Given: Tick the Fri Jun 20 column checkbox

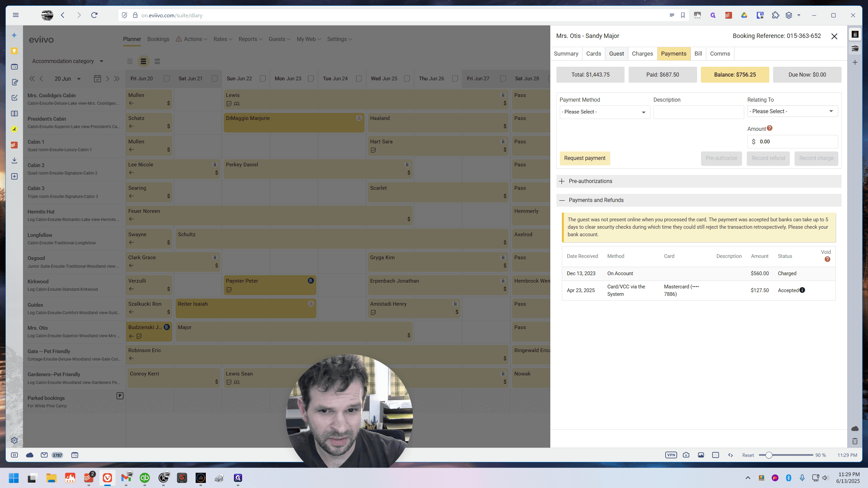Looking at the screenshot, I should pyautogui.click(x=166, y=79).
